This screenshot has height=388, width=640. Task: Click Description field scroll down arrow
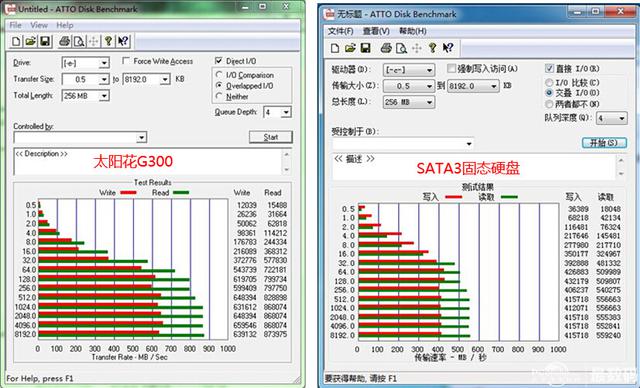[x=287, y=170]
